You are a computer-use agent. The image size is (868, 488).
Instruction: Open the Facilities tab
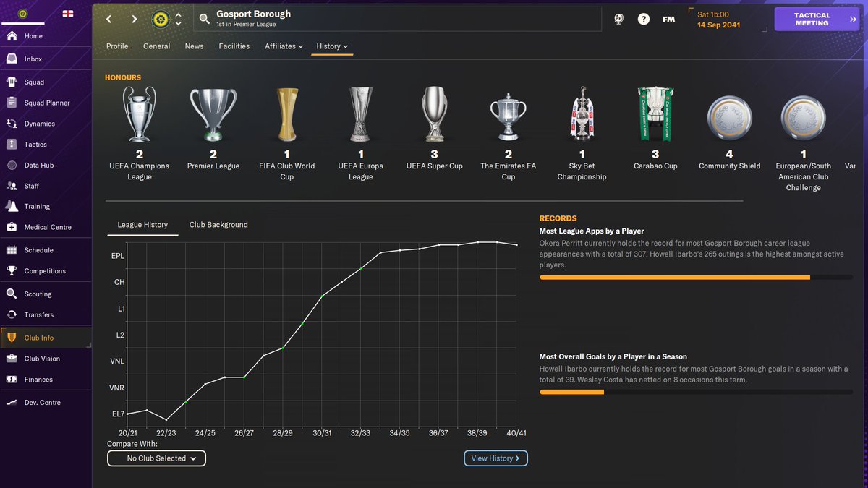(234, 46)
